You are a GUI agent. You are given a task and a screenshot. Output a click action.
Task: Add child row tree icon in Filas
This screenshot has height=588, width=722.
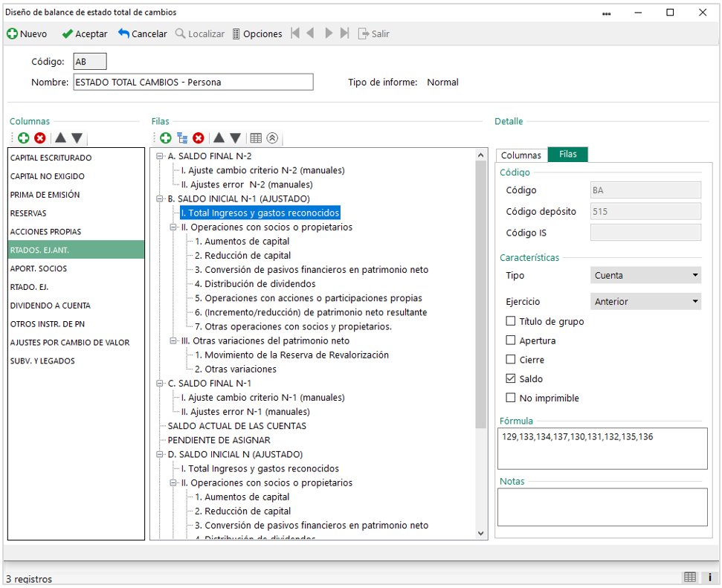point(182,138)
